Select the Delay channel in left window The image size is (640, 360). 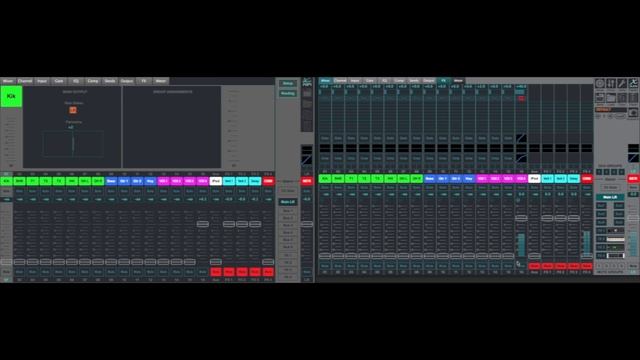point(255,181)
